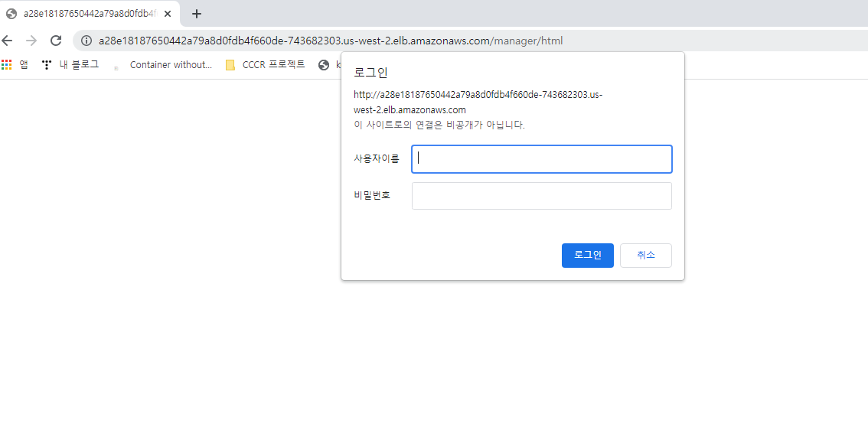The image size is (868, 443).
Task: Click the browser forward arrow
Action: tap(31, 41)
